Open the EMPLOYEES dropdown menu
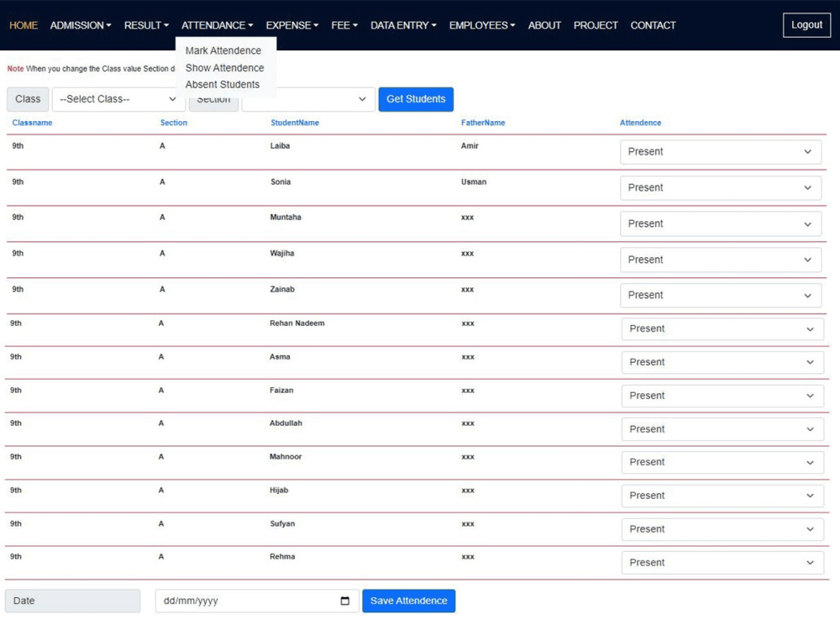This screenshot has width=840, height=630. [482, 25]
